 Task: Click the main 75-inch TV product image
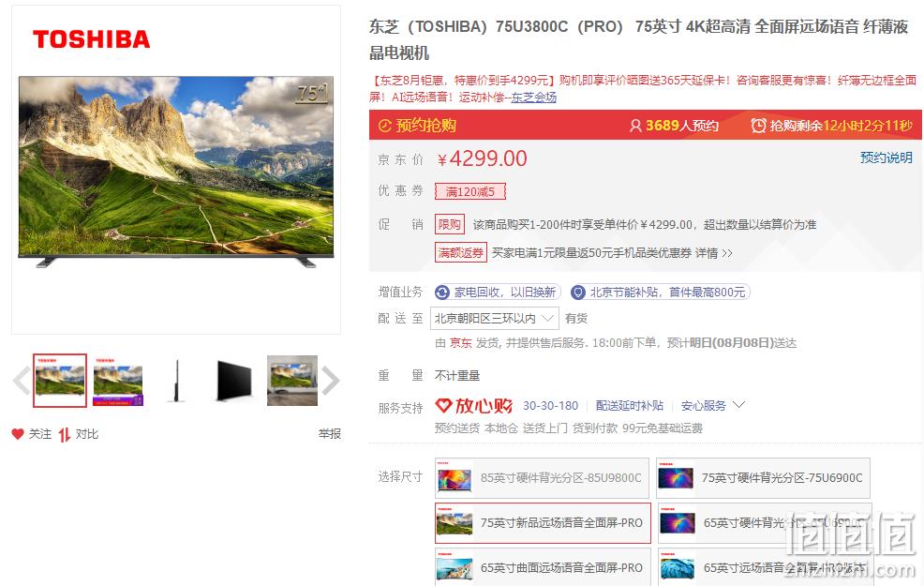pyautogui.click(x=176, y=172)
